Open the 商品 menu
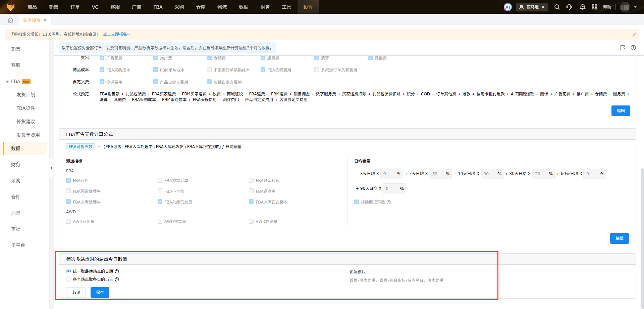This screenshot has height=309, width=644. (32, 7)
